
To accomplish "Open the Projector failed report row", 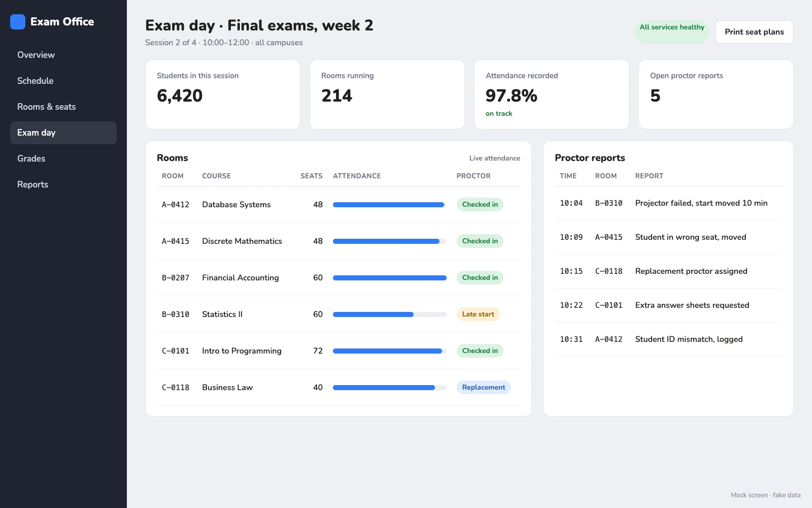I will pos(668,203).
